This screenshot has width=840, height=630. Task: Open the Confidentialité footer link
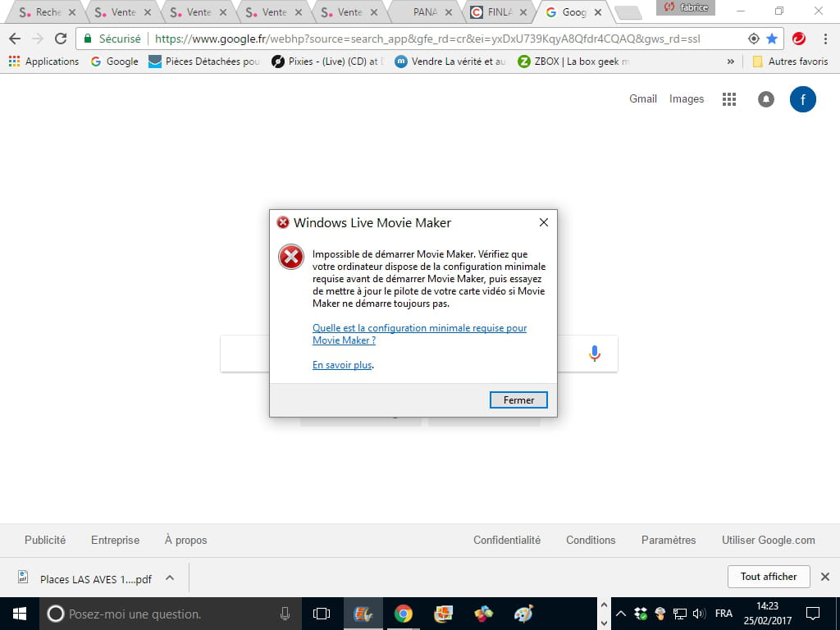point(507,540)
